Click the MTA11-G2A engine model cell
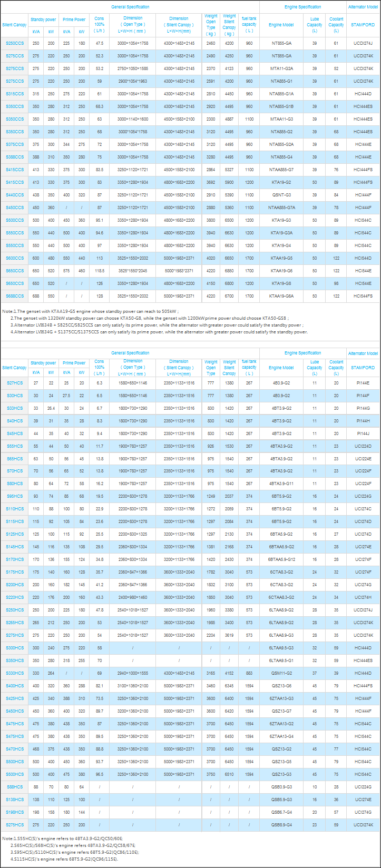 tap(281, 68)
